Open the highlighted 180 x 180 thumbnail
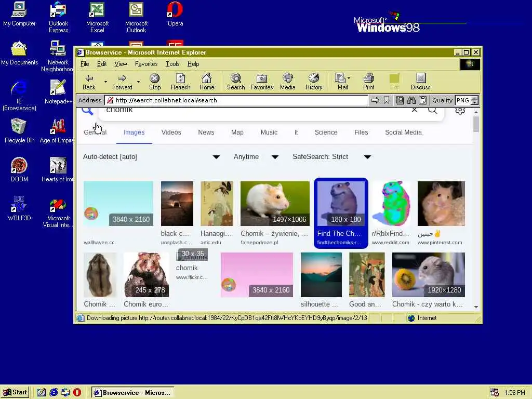 tap(341, 204)
